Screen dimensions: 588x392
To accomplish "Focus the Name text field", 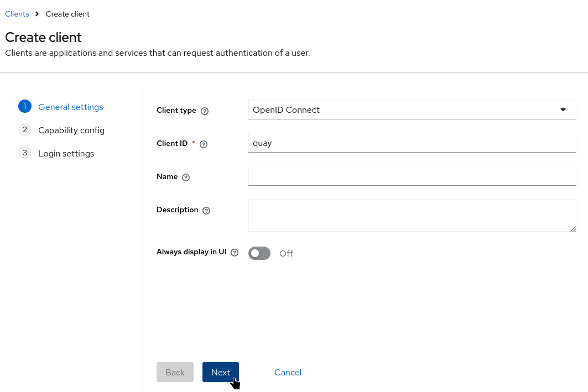I will tap(412, 176).
